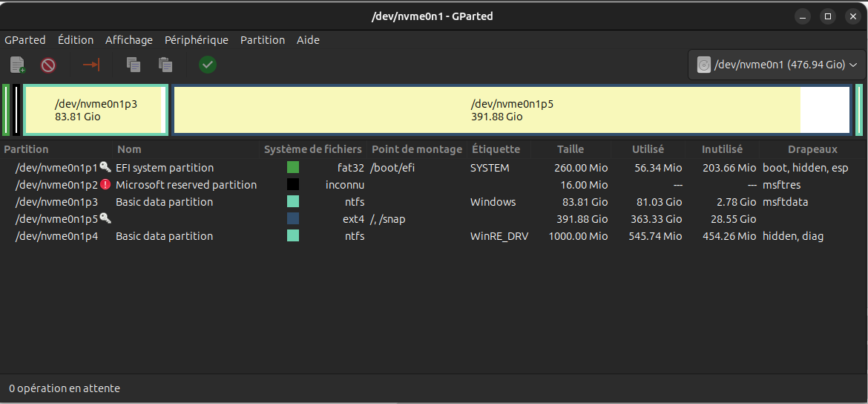Screen dimensions: 868x404
Task: Select the teal swatch in Windows row
Action: (293, 202)
